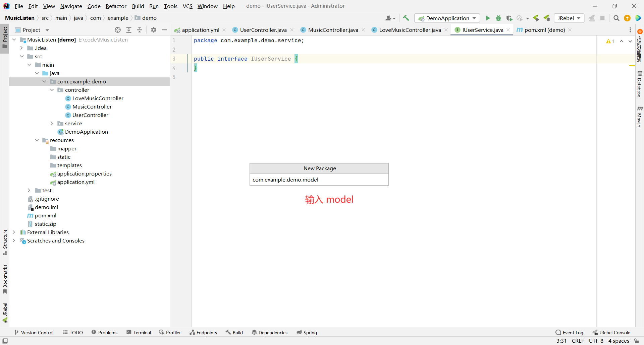Toggle the Terminal tool window
The image size is (644, 345).
(x=139, y=332)
